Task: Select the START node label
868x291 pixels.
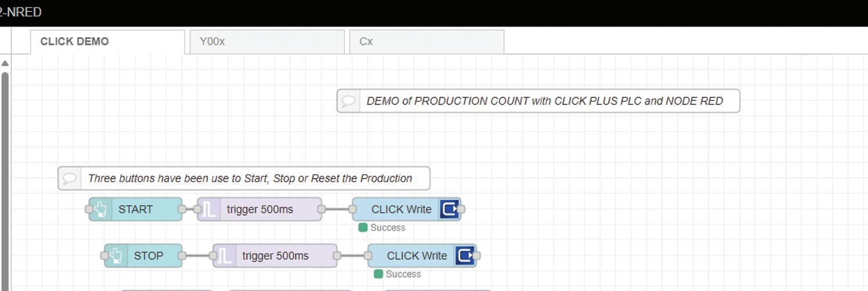Action: click(x=136, y=209)
